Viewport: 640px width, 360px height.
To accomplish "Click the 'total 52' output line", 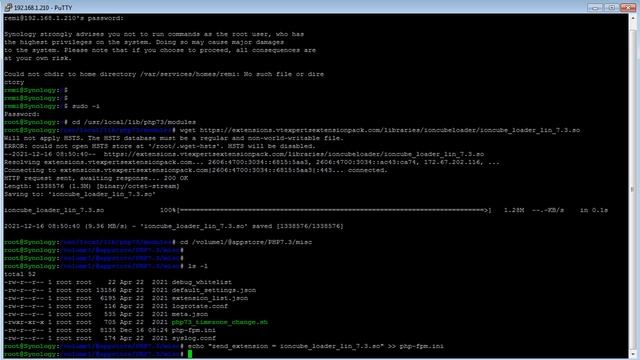I will pos(20,274).
